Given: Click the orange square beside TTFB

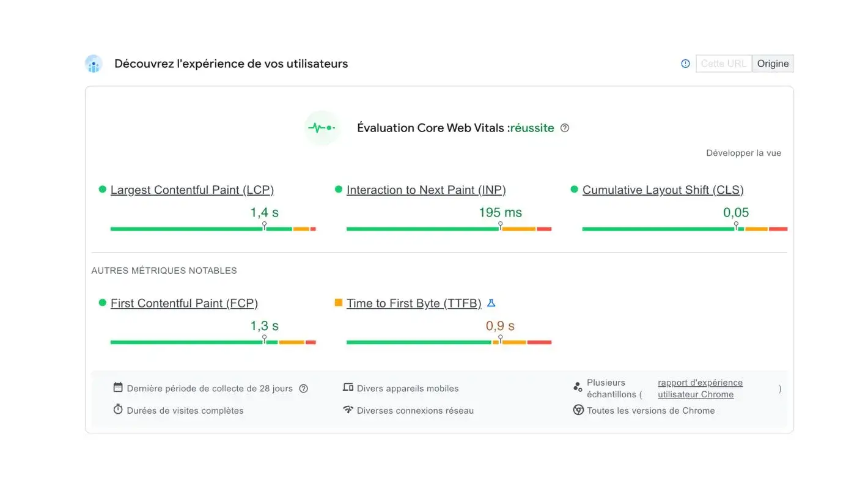Looking at the screenshot, I should (x=339, y=303).
